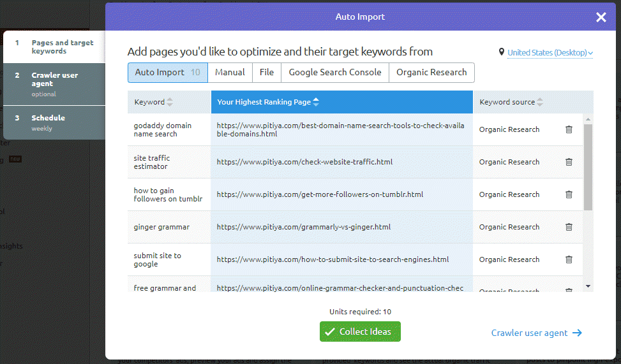The image size is (621, 364).
Task: Sort by Your Highest Ranking Page
Action: coord(316,102)
